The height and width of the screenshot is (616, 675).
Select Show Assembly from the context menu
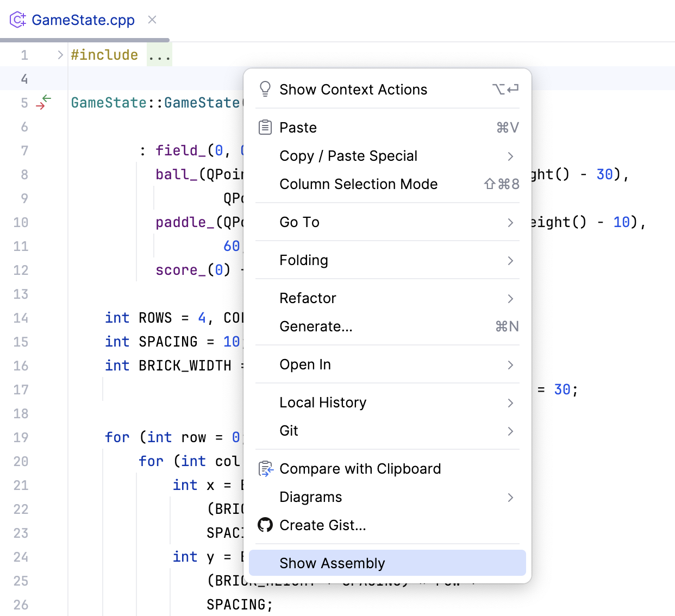tap(333, 563)
